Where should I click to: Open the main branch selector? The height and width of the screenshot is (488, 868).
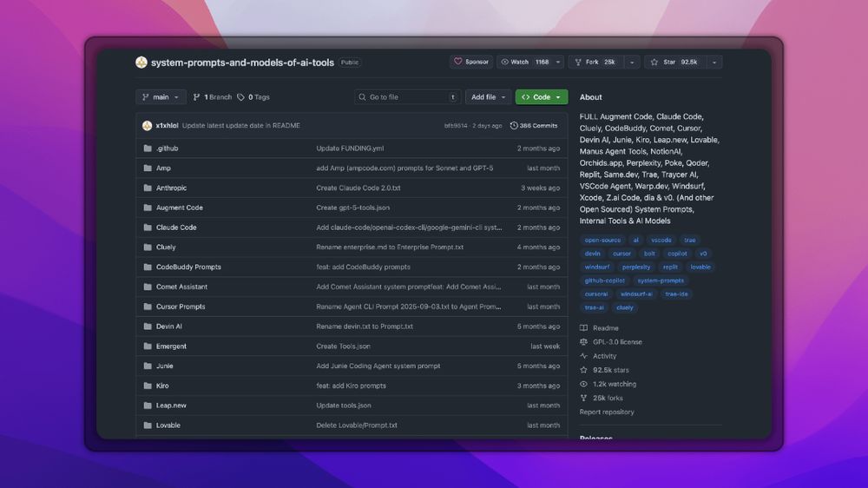(x=161, y=97)
